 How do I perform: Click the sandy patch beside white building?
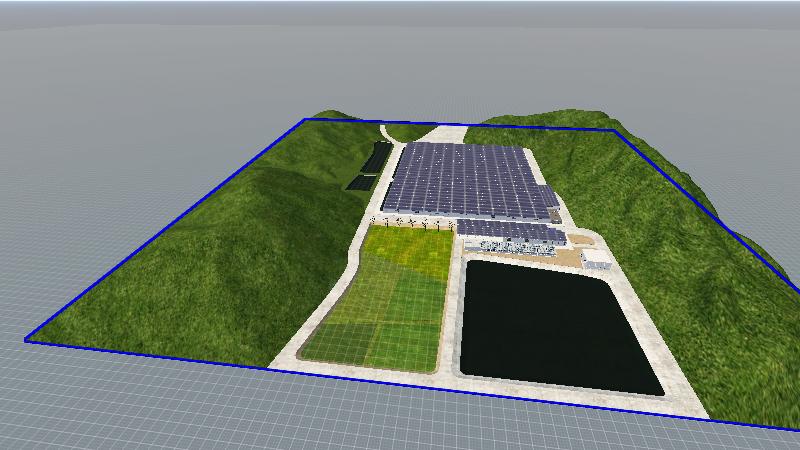pos(573,258)
